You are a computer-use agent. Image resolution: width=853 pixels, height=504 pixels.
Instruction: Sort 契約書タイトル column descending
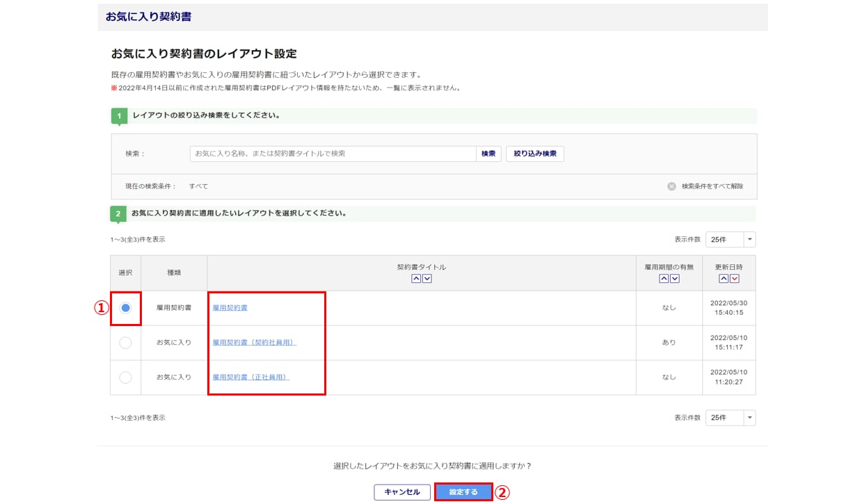[x=427, y=279]
